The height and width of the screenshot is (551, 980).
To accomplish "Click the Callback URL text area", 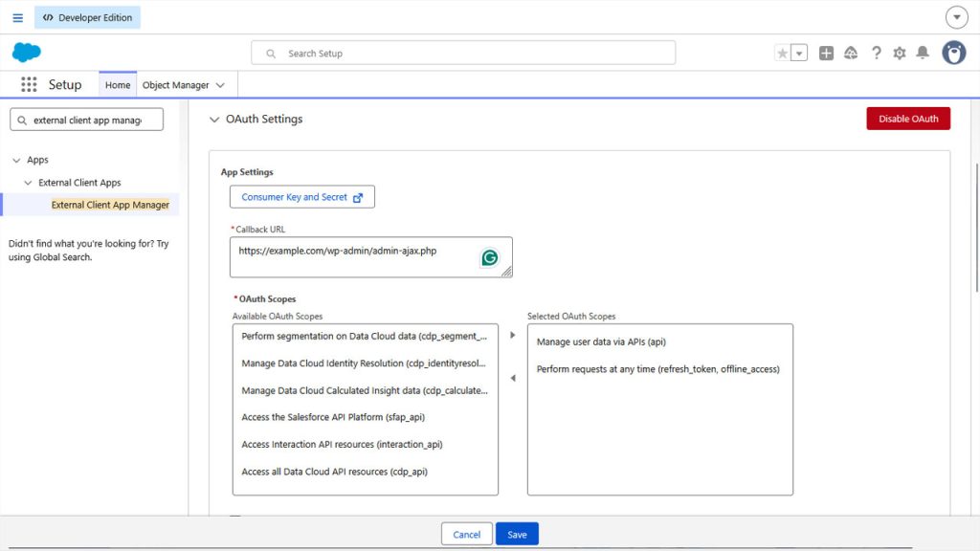I will click(x=370, y=256).
